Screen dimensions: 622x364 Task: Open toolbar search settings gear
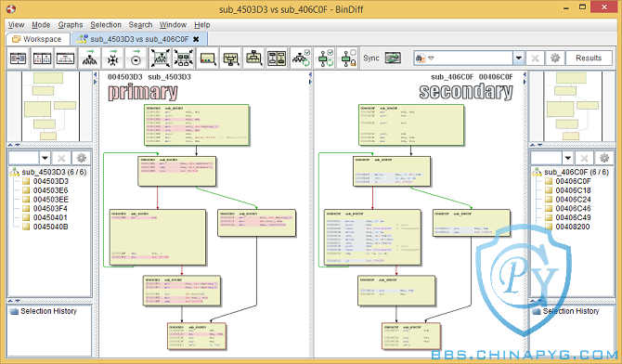pyautogui.click(x=555, y=58)
